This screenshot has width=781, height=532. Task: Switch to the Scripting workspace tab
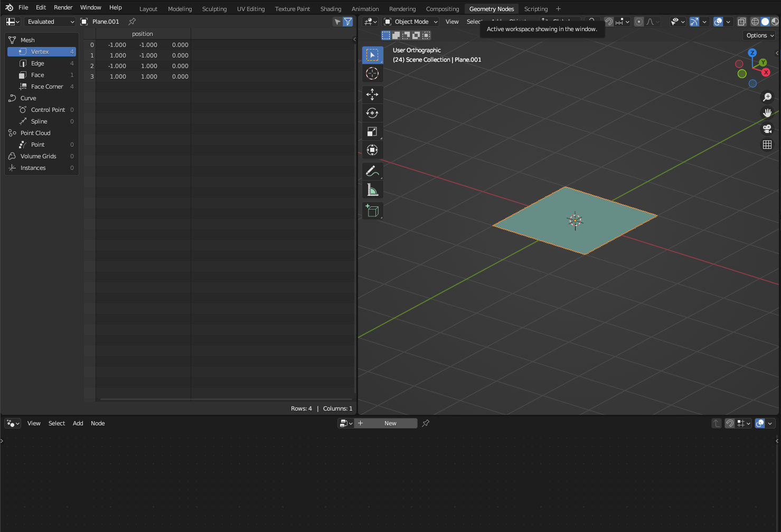535,9
